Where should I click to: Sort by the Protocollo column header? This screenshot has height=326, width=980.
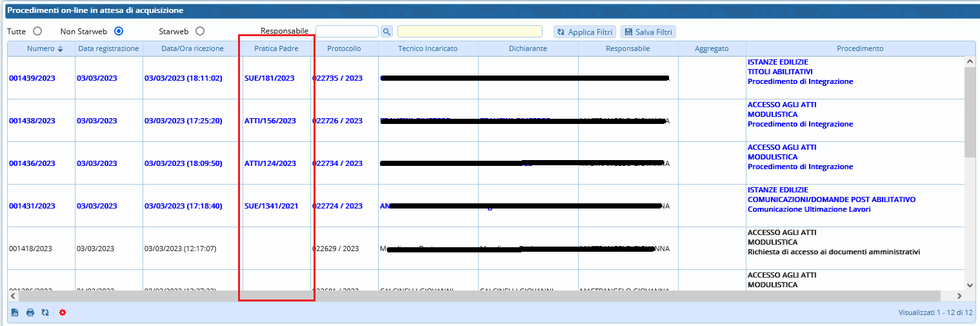point(344,48)
